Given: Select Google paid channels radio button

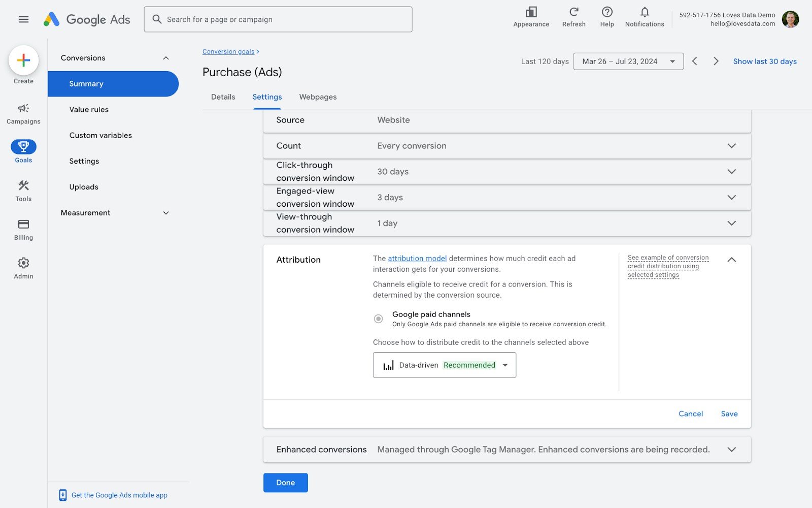Looking at the screenshot, I should (x=378, y=319).
